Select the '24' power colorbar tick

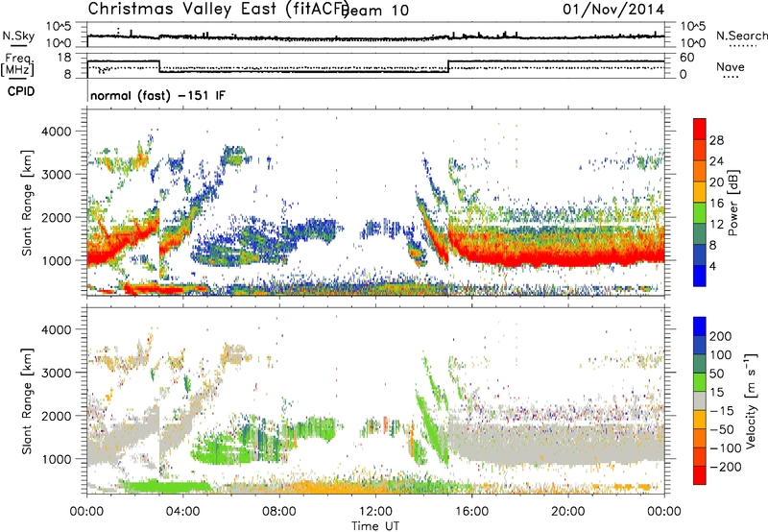point(716,161)
